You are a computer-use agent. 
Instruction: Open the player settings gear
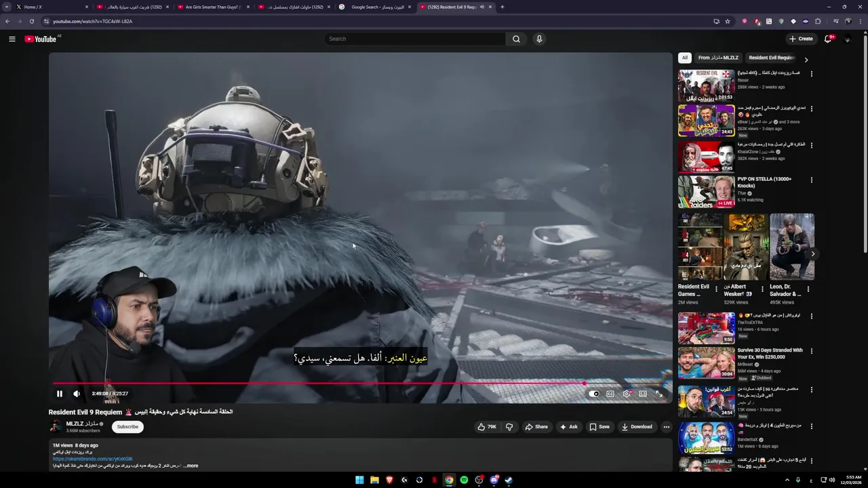click(627, 394)
